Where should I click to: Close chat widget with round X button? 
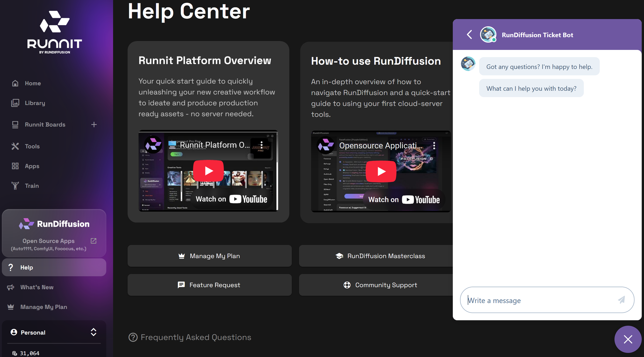[x=628, y=339]
